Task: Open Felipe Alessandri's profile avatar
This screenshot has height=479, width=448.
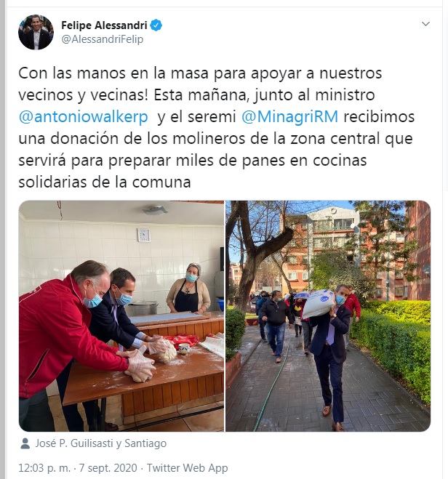Action: coord(36,33)
